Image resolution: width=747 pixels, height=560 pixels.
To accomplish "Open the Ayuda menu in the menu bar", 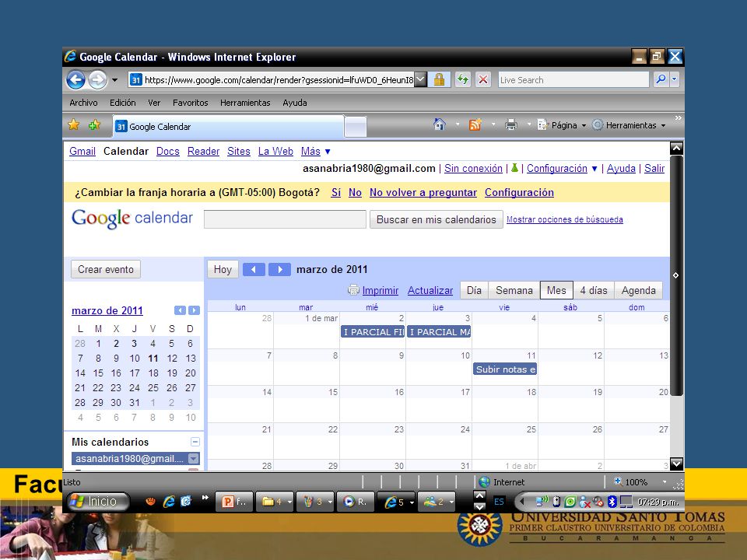I will (x=294, y=103).
